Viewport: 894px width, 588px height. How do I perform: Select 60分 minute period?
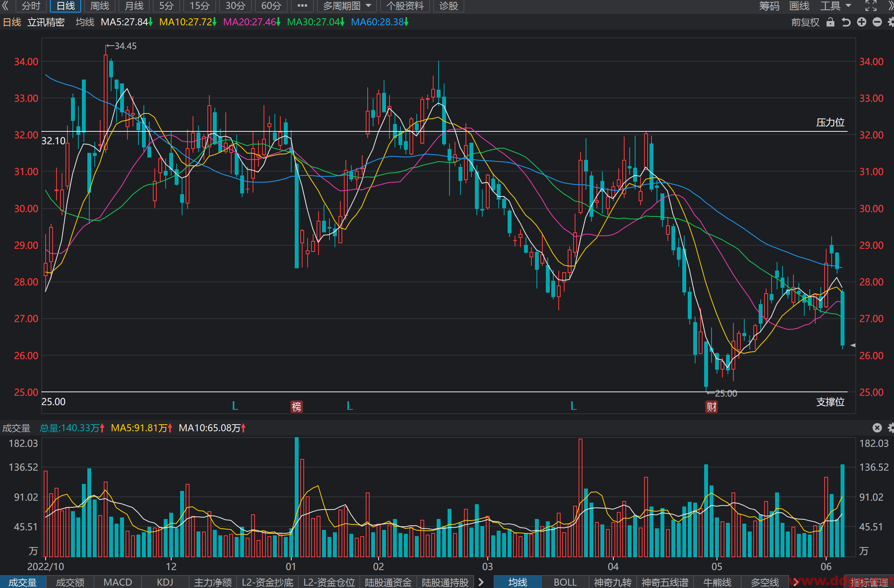pos(271,6)
